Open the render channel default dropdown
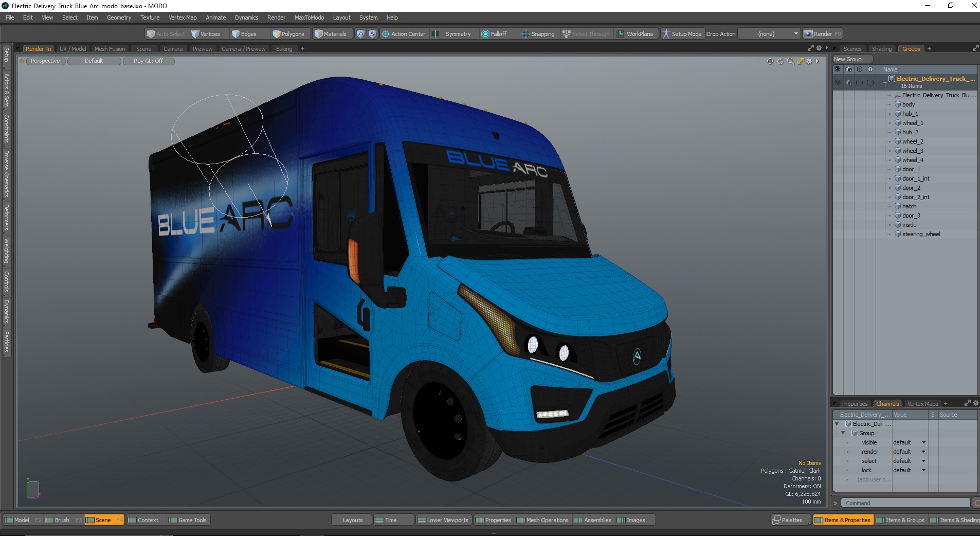 coord(909,452)
